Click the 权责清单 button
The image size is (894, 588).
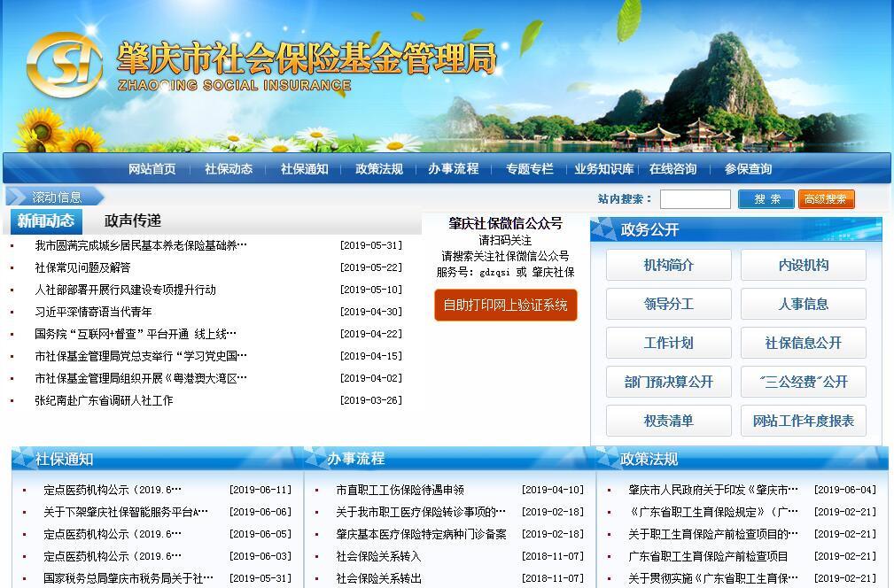(x=669, y=421)
